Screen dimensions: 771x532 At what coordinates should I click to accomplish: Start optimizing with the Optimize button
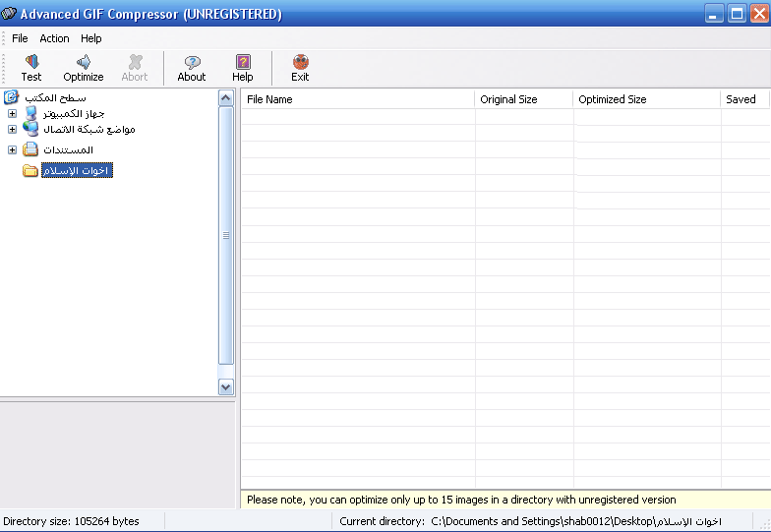point(83,69)
